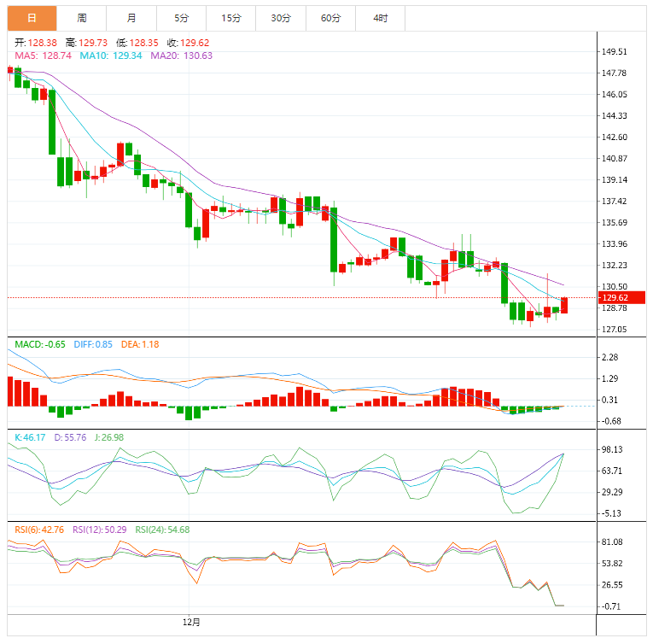Click the 147.78 price axis label
Image resolution: width=653 pixels, height=644 pixels.
point(615,73)
